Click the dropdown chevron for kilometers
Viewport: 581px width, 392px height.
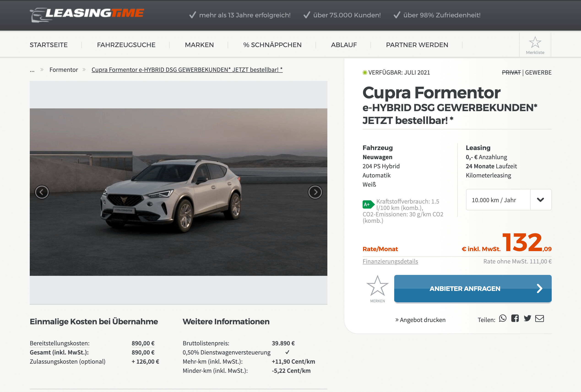point(540,200)
